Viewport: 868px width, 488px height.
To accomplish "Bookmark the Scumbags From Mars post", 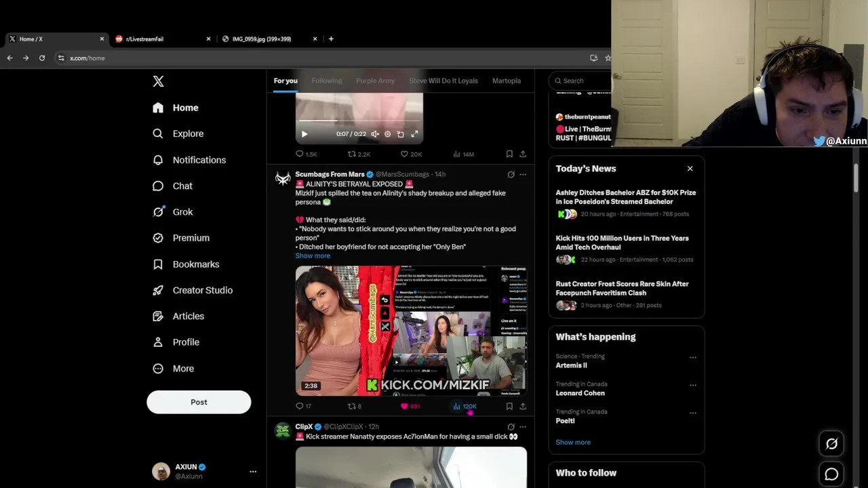I will (x=509, y=406).
